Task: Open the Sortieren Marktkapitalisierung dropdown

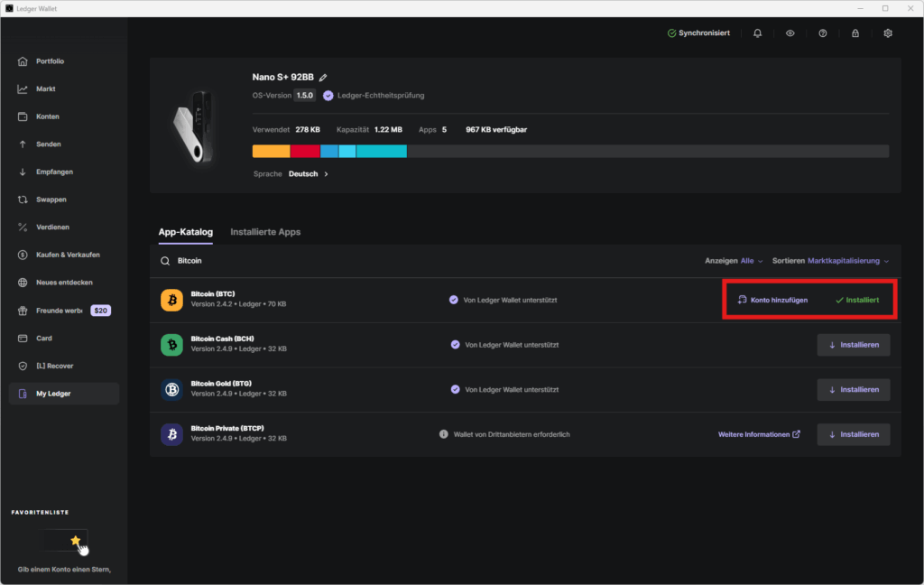Action: [x=847, y=261]
